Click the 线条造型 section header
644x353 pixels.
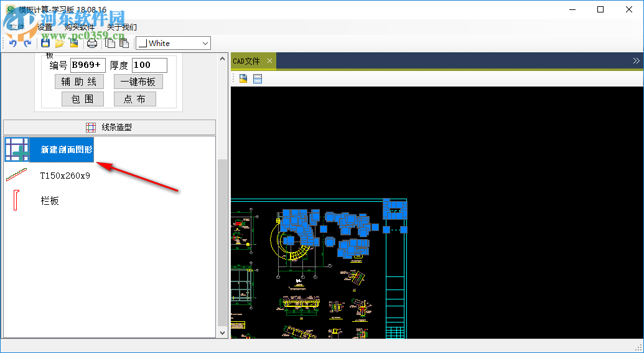pos(110,128)
